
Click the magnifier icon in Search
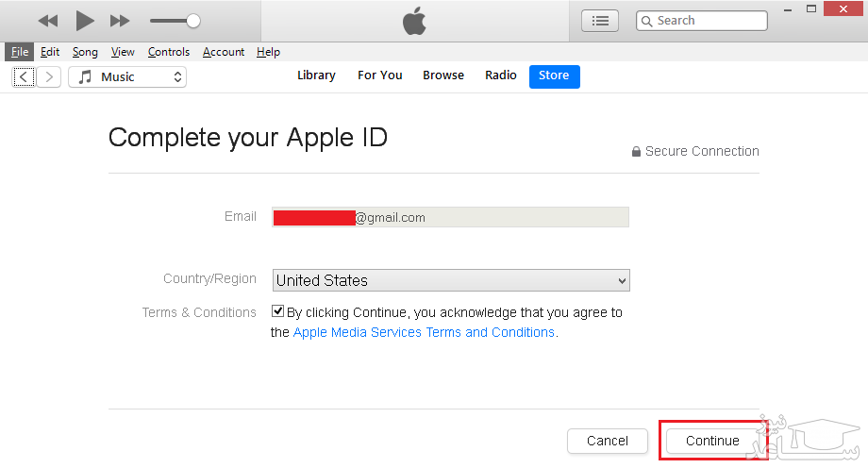coord(647,21)
